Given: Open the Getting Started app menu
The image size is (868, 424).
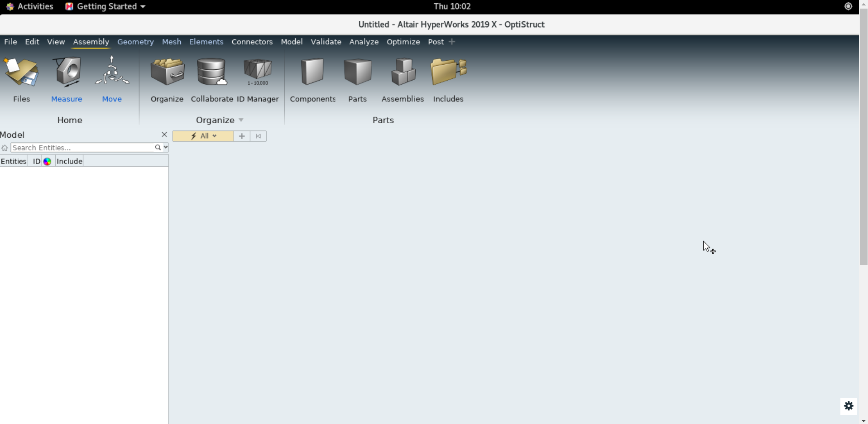Looking at the screenshot, I should tap(105, 6).
